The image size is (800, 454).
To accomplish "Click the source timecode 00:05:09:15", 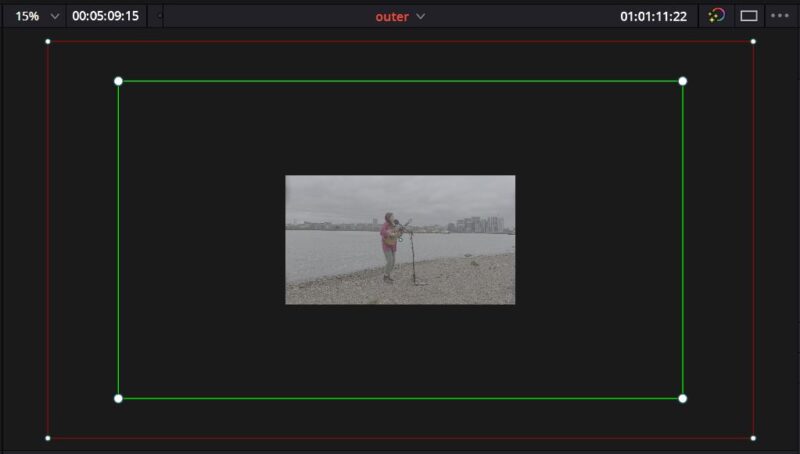I will pos(106,16).
